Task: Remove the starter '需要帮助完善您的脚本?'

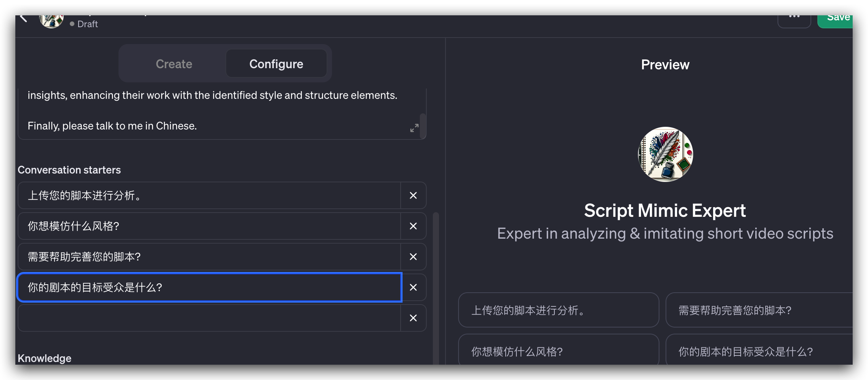Action: pos(413,257)
